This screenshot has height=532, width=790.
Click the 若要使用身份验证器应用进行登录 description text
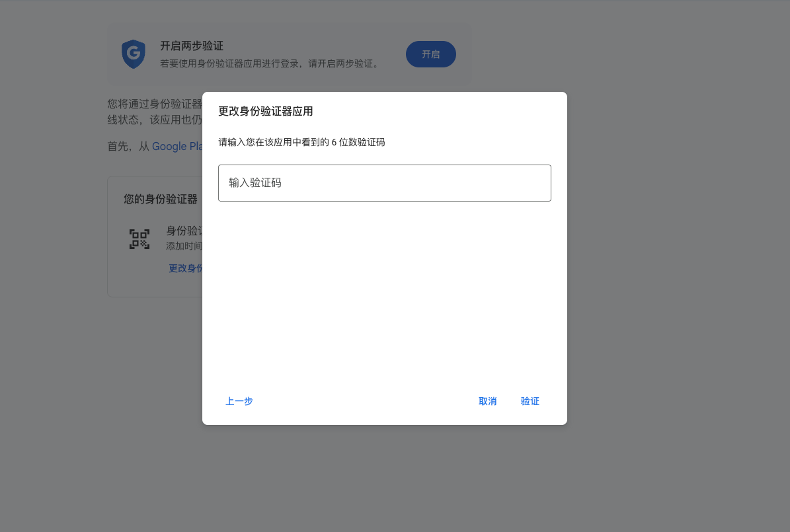click(x=270, y=63)
